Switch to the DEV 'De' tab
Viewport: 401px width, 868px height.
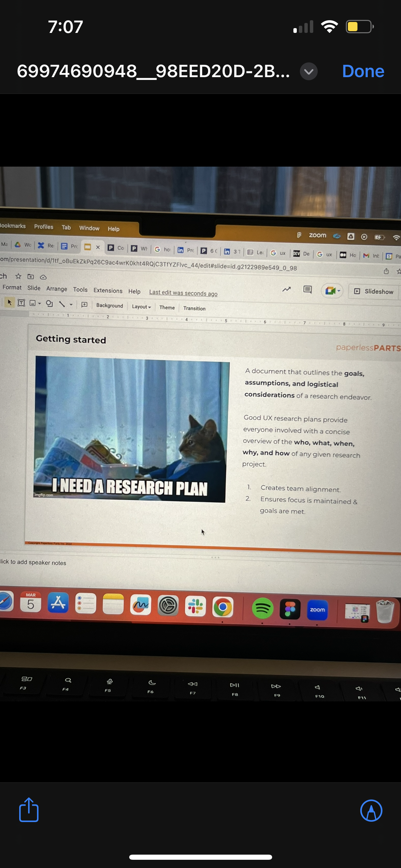(301, 254)
